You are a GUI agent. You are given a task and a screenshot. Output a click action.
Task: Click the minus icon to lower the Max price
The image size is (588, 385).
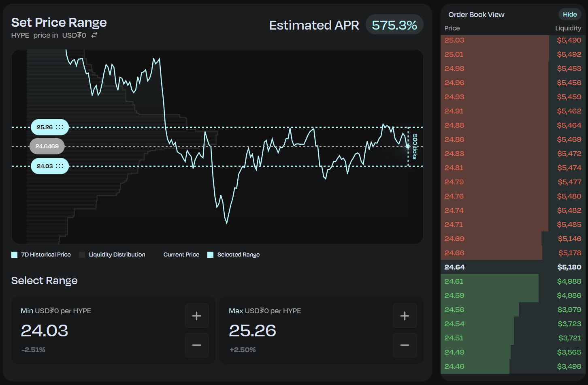click(x=405, y=345)
